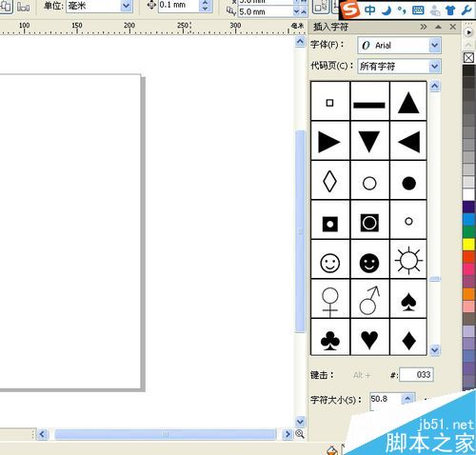Select the sun symbol character
476x455 pixels.
pyautogui.click(x=408, y=259)
